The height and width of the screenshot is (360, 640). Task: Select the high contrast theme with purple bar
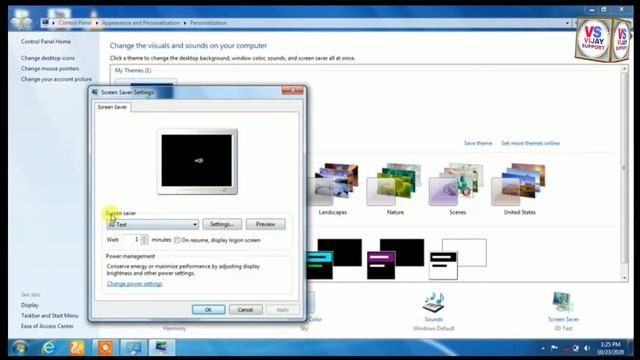point(395,259)
